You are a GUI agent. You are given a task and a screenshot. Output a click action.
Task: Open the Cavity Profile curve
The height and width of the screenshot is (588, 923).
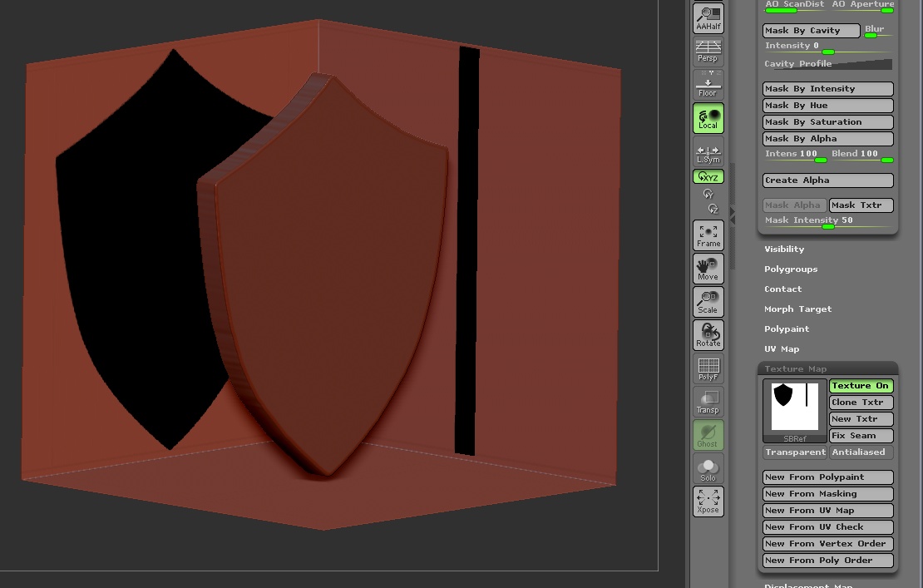827,63
